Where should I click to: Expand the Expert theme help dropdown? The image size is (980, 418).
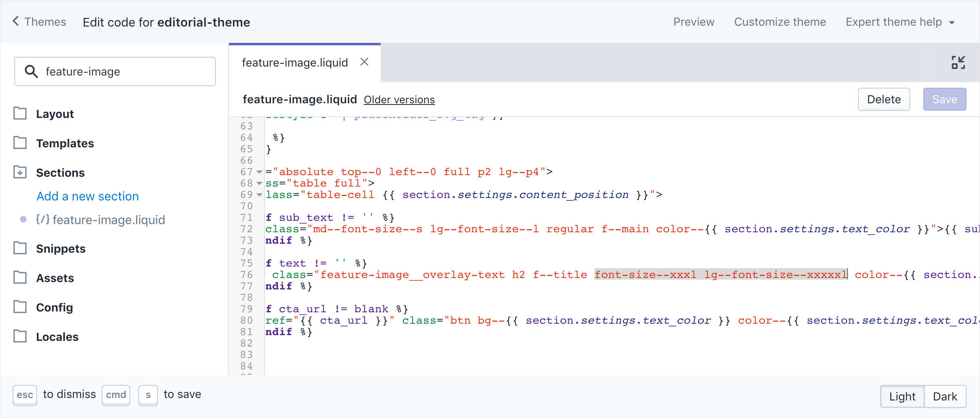(900, 22)
